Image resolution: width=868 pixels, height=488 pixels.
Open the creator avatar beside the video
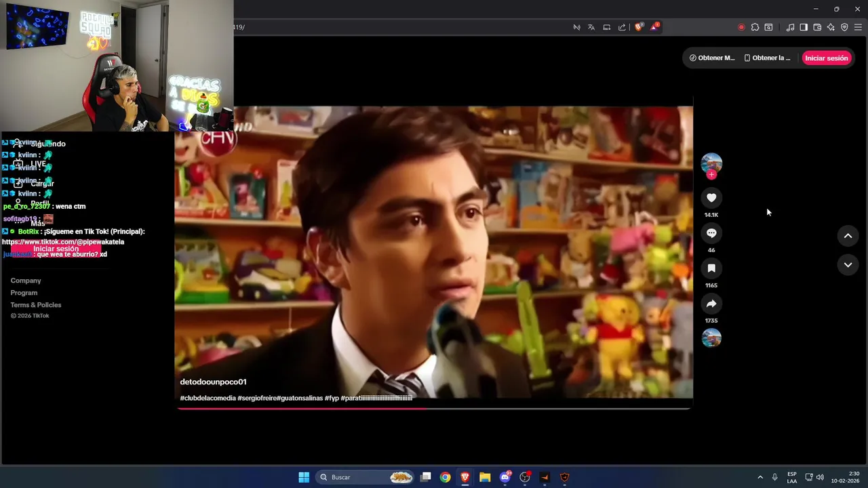click(x=711, y=163)
